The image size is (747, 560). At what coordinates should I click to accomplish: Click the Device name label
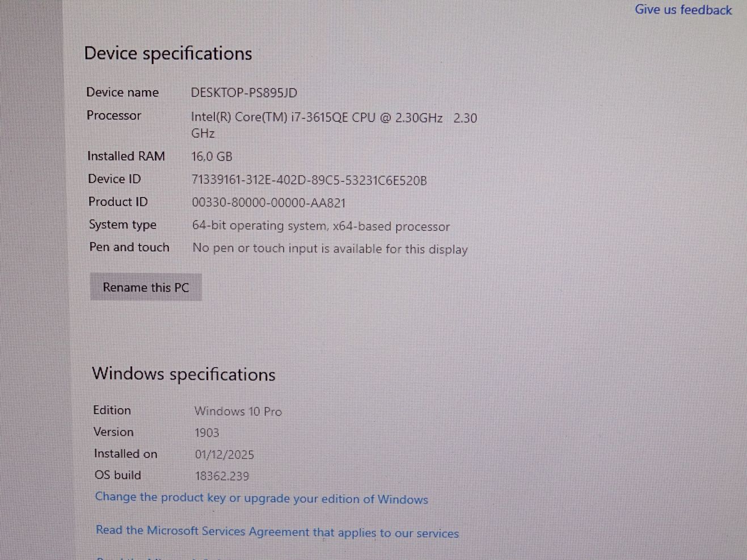tap(123, 92)
